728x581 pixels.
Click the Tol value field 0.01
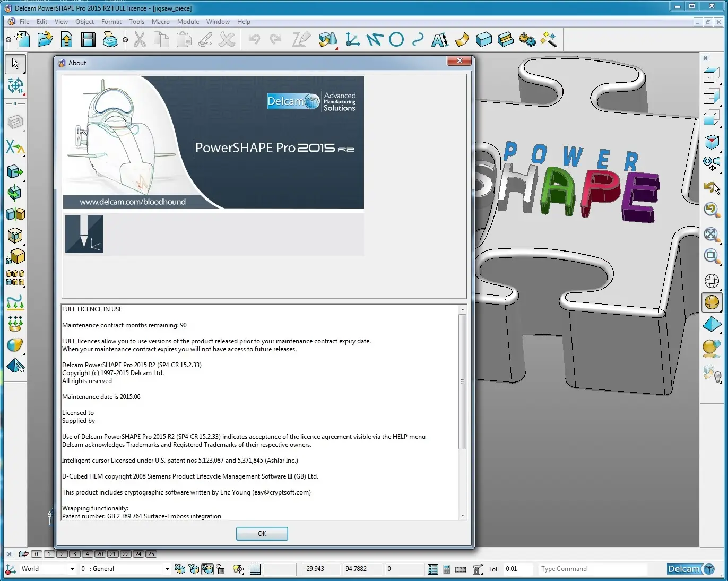pos(517,569)
